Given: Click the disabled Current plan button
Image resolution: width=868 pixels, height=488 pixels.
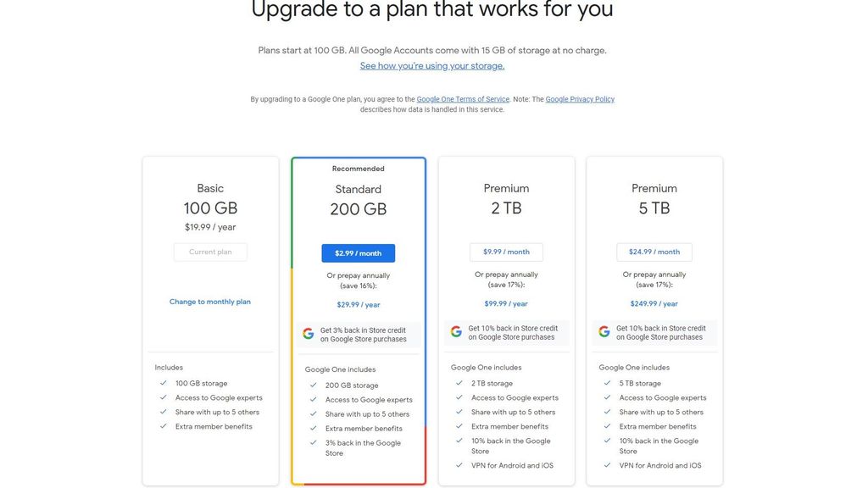Looking at the screenshot, I should click(210, 252).
